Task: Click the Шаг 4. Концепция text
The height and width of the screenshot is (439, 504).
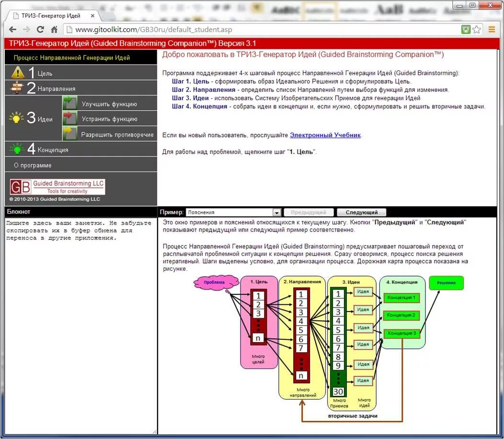Action: click(x=200, y=106)
